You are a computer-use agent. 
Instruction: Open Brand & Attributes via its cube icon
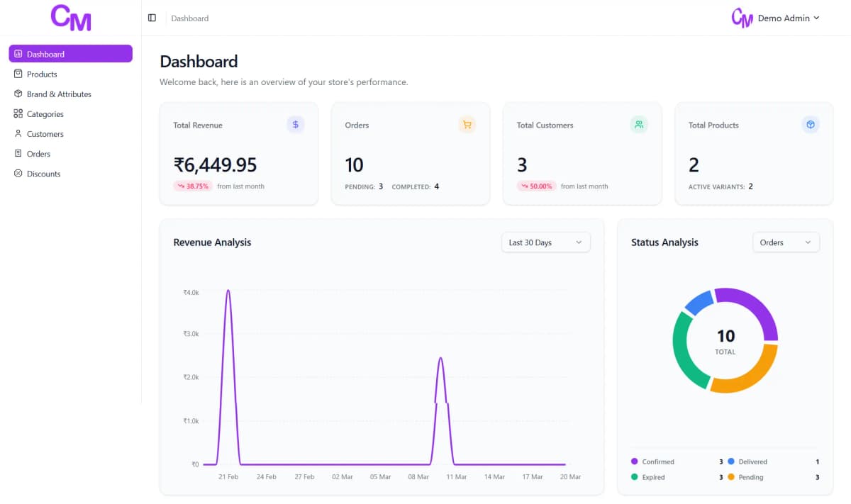tap(18, 94)
